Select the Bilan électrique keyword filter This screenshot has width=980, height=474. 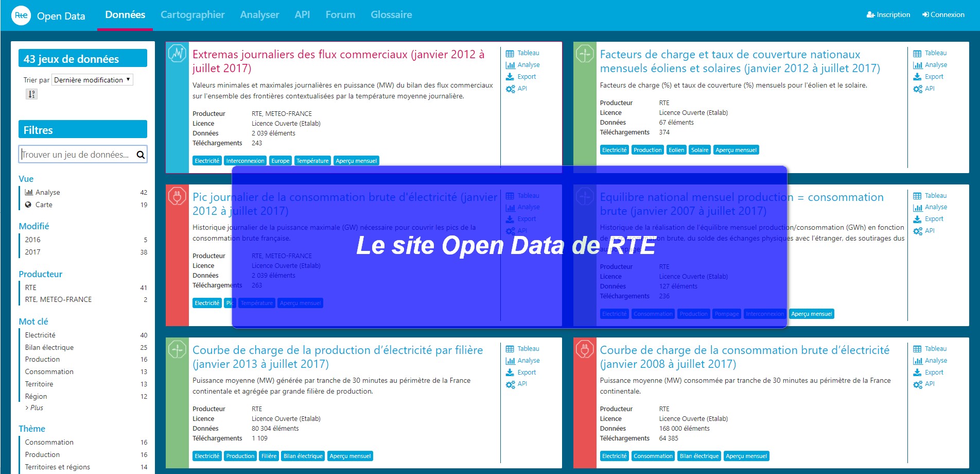pos(49,347)
